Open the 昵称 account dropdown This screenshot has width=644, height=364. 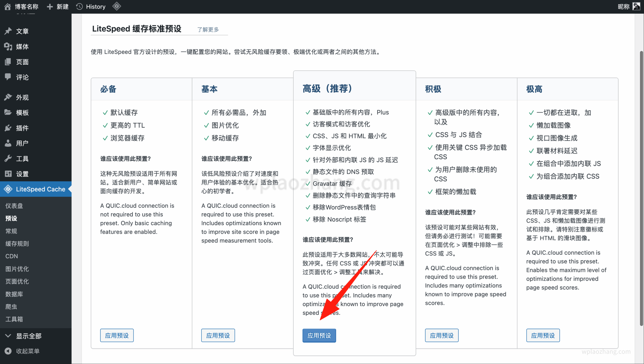(x=623, y=7)
